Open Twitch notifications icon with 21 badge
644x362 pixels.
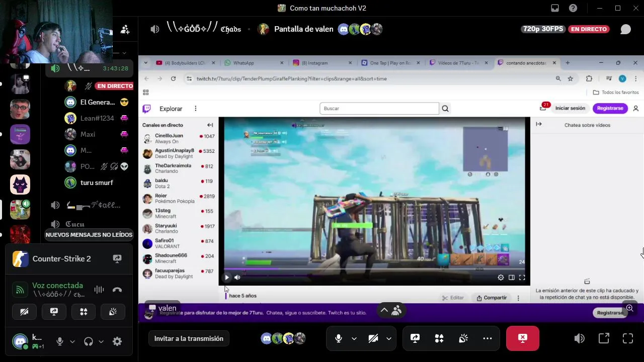pos(544,107)
